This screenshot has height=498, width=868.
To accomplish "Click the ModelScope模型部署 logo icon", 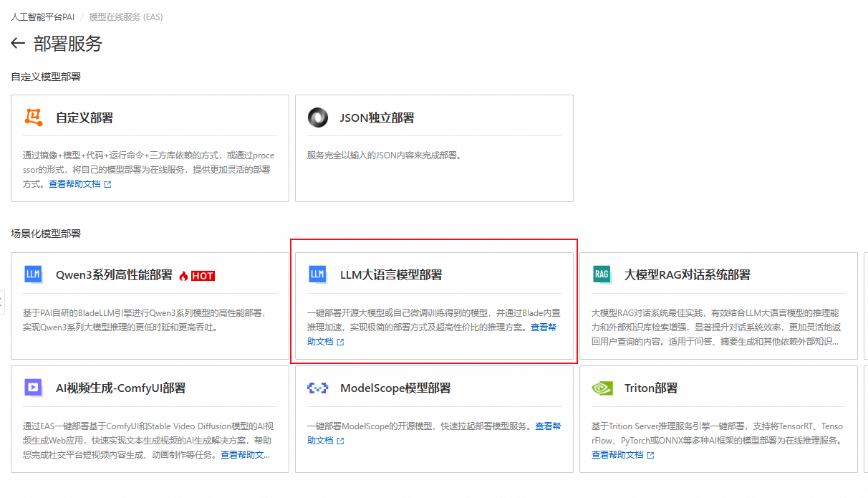I will click(x=317, y=388).
